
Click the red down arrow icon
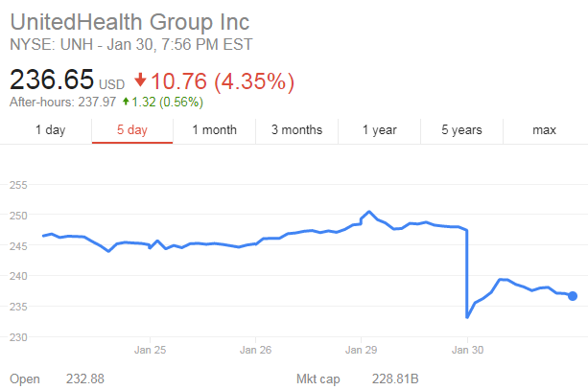coord(141,80)
